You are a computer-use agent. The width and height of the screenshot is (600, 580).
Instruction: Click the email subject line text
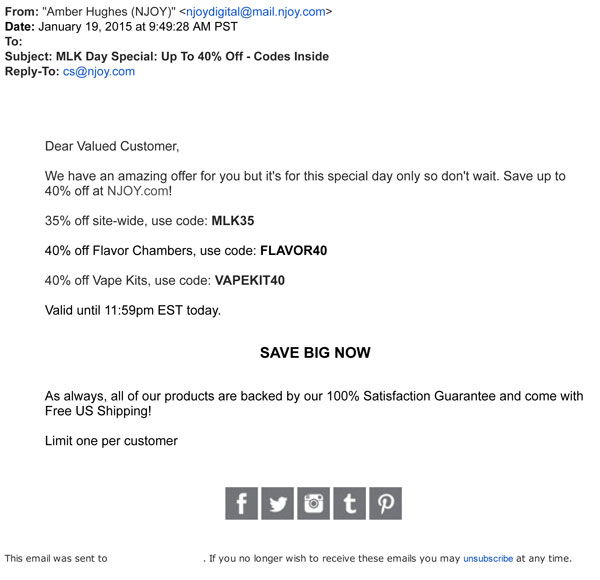pos(192,57)
